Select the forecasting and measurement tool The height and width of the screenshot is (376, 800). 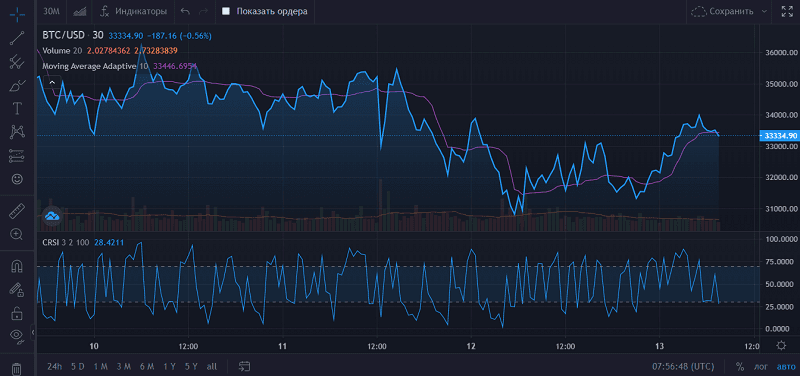click(x=17, y=156)
